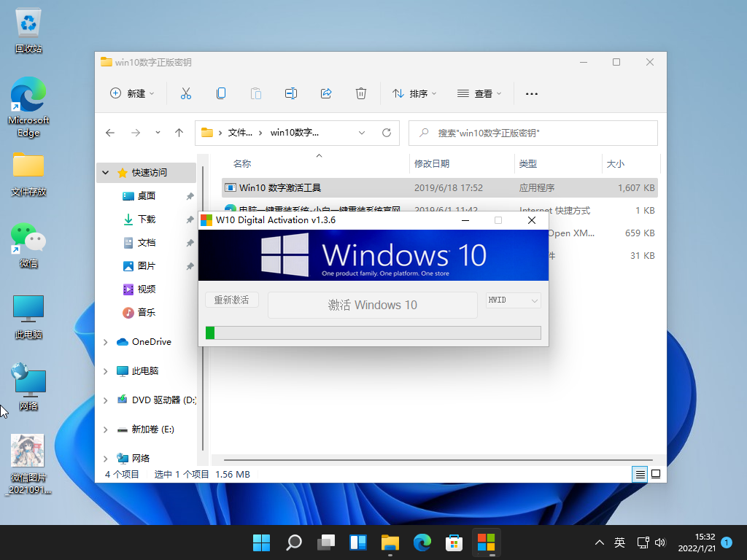
Task: Select 下载 in quick access sidebar
Action: click(x=146, y=219)
